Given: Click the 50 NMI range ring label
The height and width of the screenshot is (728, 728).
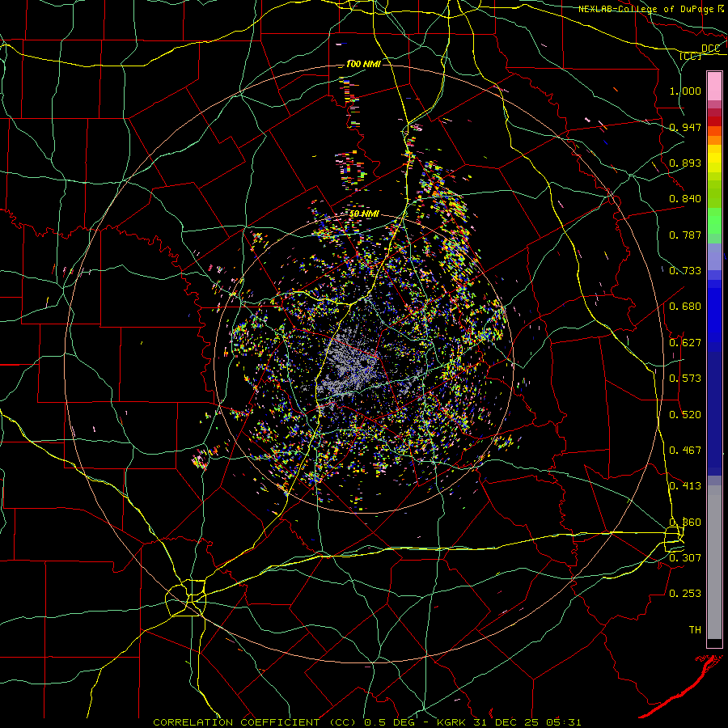Looking at the screenshot, I should (x=365, y=214).
